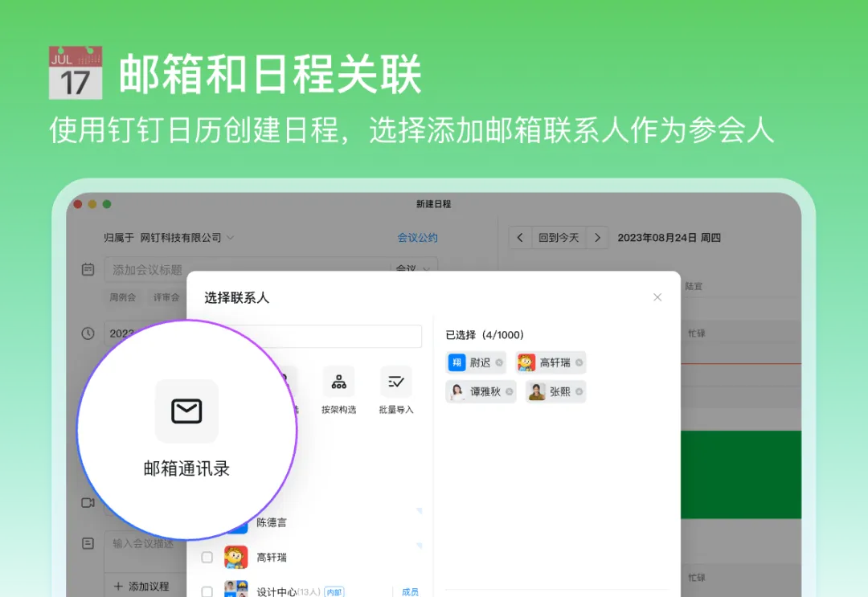Click the calendar title icon
This screenshot has height=597, width=868.
coord(88,269)
